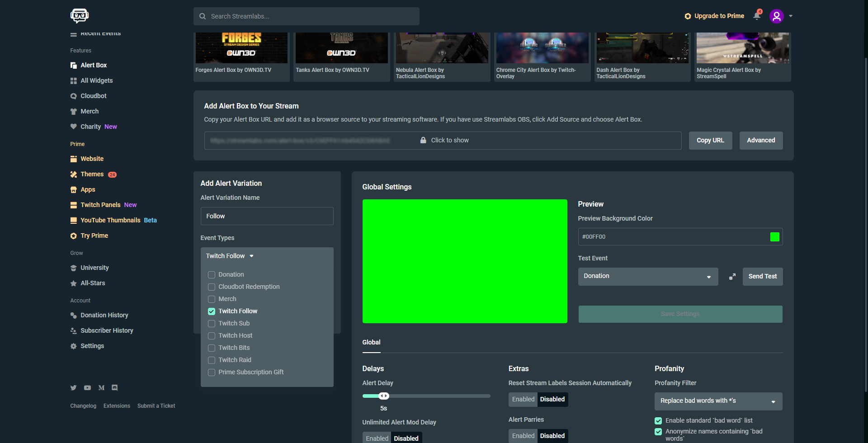Click the All Widgets grid icon
The height and width of the screenshot is (443, 868).
(74, 81)
